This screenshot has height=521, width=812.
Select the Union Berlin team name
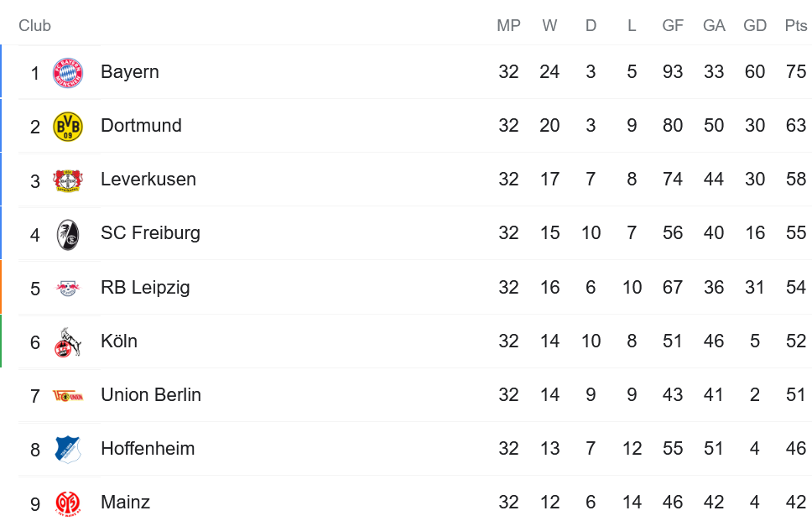[x=151, y=394]
